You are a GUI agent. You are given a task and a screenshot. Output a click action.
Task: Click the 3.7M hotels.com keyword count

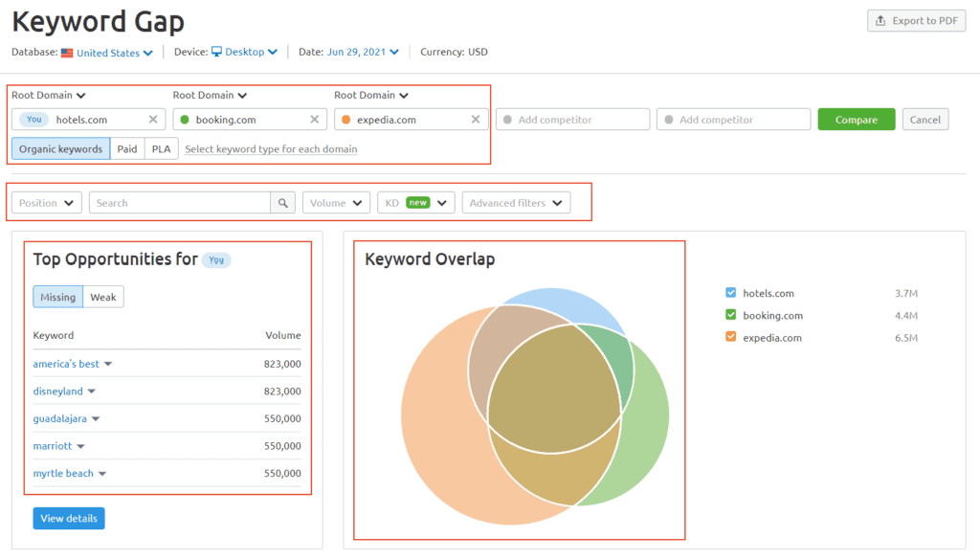[x=906, y=293]
